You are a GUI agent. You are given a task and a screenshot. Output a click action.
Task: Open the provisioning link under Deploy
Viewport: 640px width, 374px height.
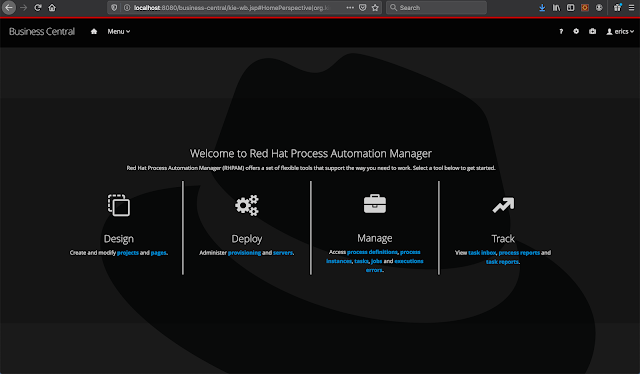click(x=244, y=253)
